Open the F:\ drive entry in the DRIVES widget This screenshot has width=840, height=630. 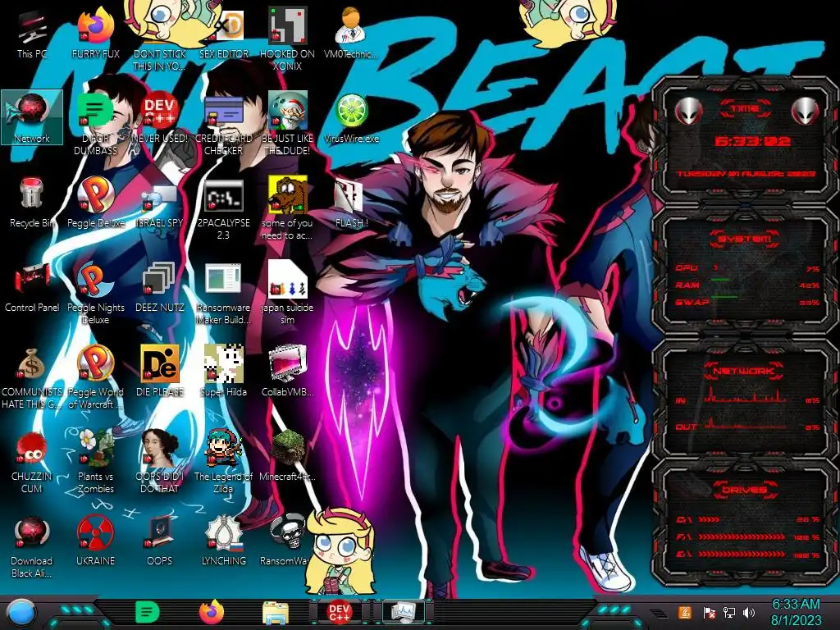[748, 536]
